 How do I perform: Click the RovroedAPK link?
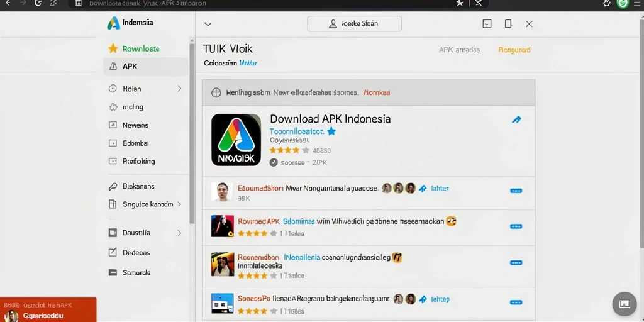[258, 221]
